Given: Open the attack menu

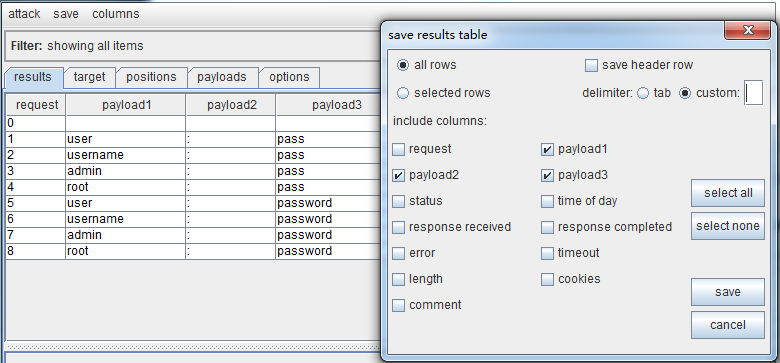Looking at the screenshot, I should tap(24, 14).
